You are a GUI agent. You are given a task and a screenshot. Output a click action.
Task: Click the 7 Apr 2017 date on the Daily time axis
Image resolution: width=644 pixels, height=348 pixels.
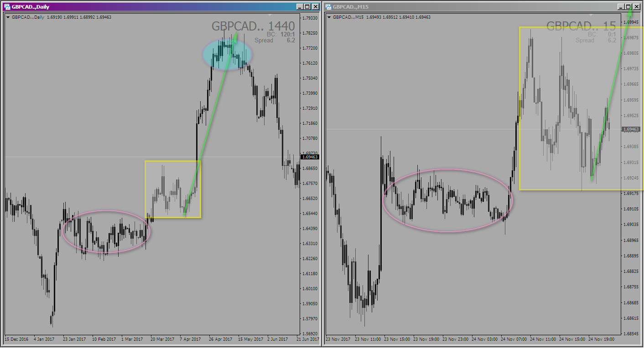[x=190, y=339]
